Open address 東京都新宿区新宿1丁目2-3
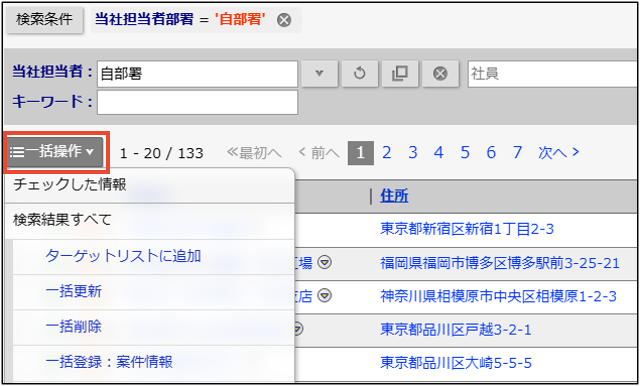This screenshot has width=640, height=386. [467, 229]
